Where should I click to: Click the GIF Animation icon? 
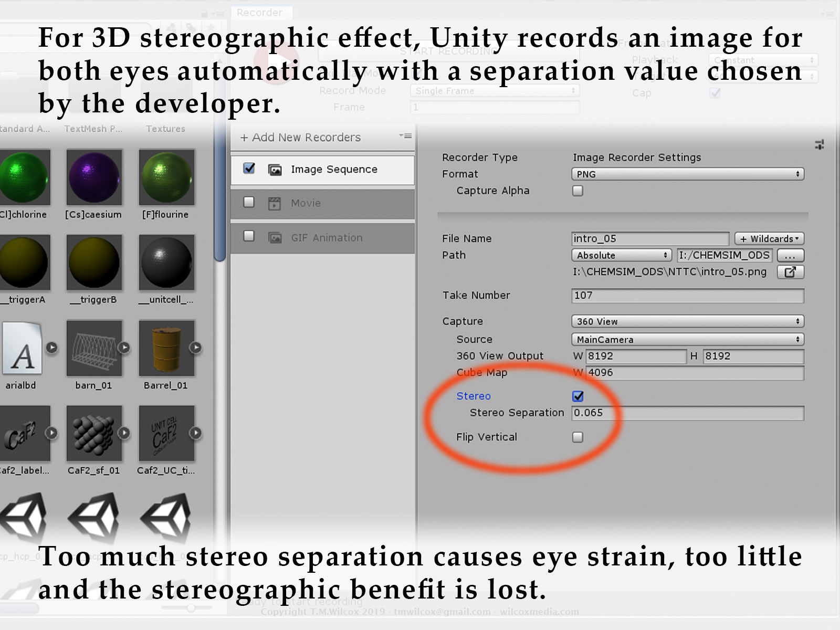point(275,238)
